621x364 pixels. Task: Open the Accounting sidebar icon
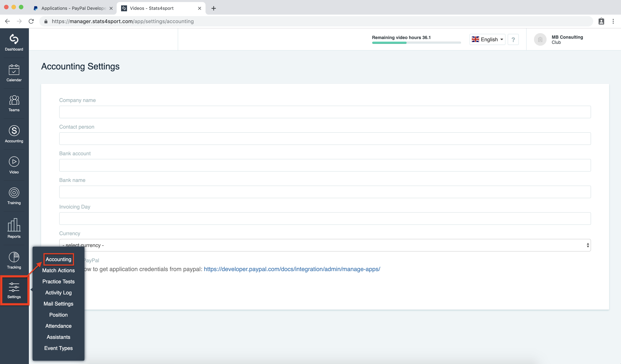click(14, 134)
